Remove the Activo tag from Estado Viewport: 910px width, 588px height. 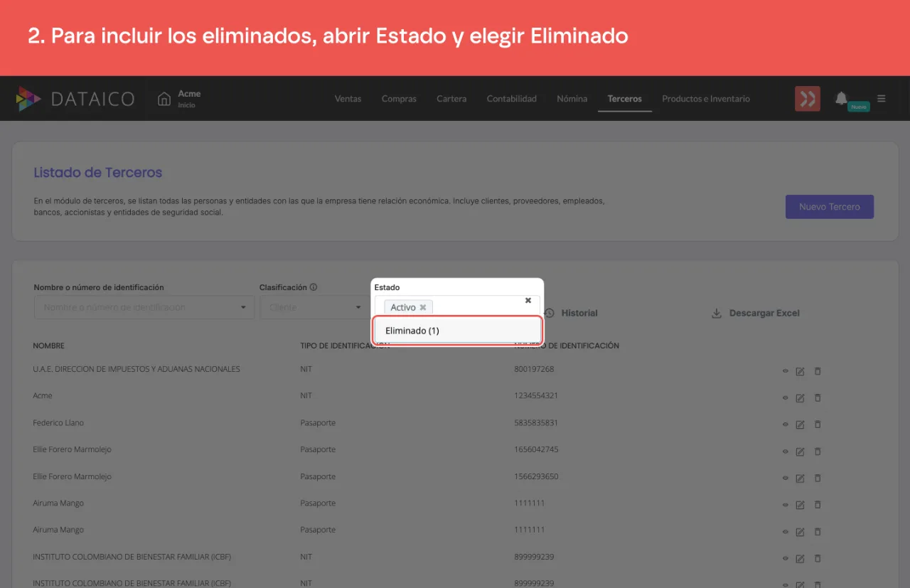point(423,307)
